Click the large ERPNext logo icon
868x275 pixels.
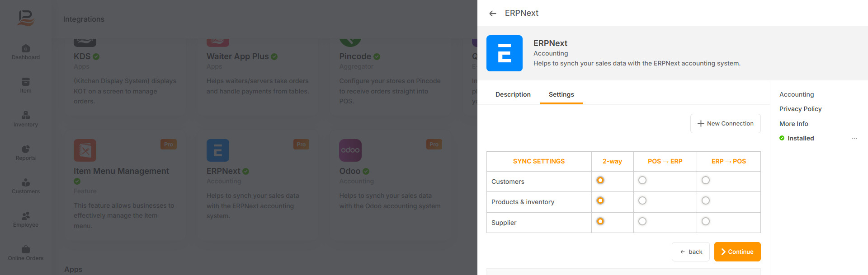click(505, 53)
